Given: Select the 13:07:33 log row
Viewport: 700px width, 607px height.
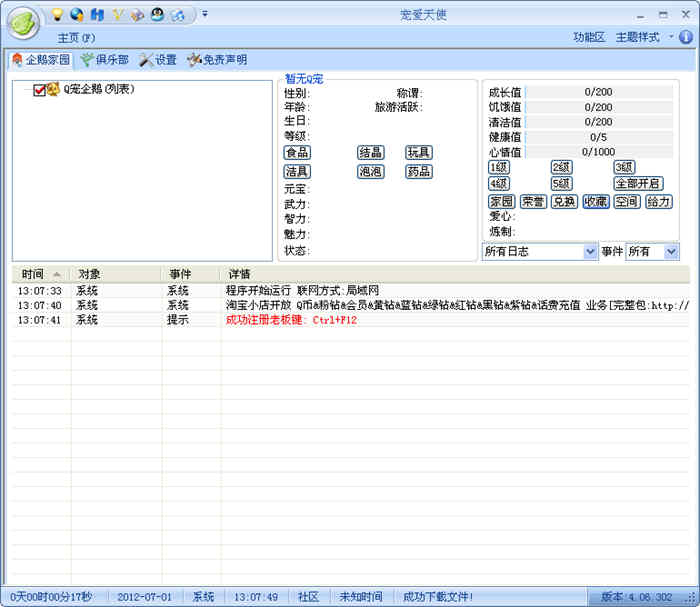Looking at the screenshot, I should pyautogui.click(x=350, y=291).
